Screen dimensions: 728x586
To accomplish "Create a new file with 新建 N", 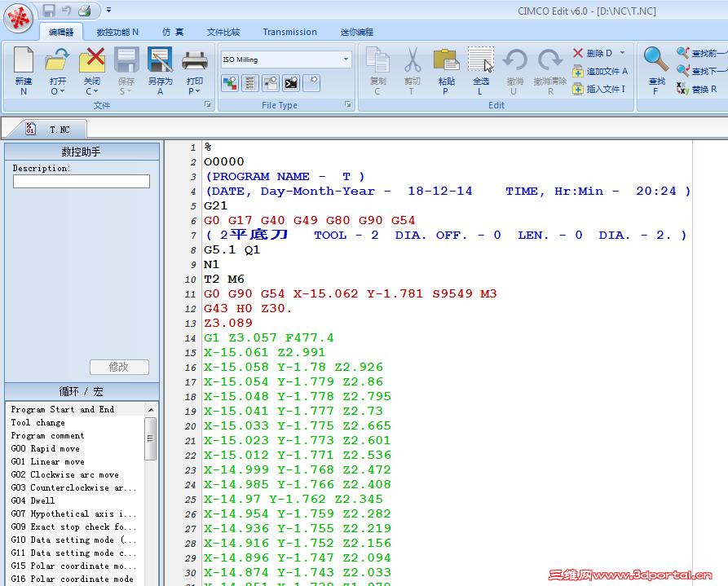I will click(24, 71).
